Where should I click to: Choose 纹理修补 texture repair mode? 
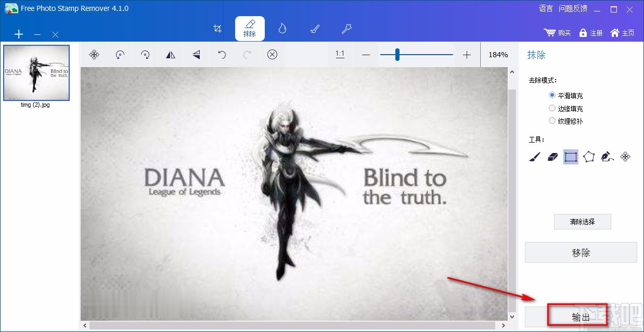pos(552,120)
